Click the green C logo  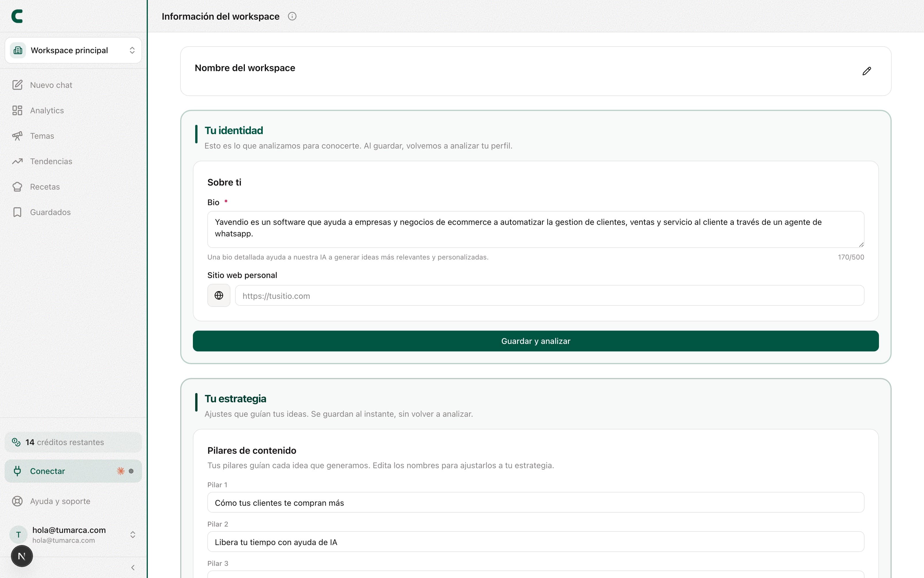[17, 16]
